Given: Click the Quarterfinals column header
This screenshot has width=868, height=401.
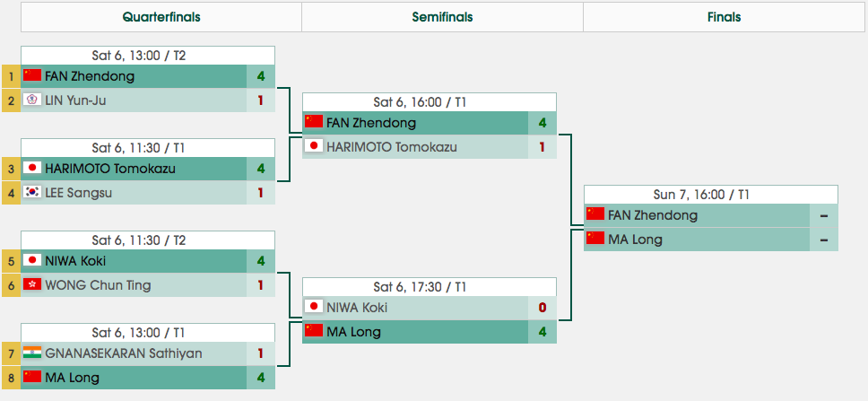Looking at the screenshot, I should tap(161, 17).
